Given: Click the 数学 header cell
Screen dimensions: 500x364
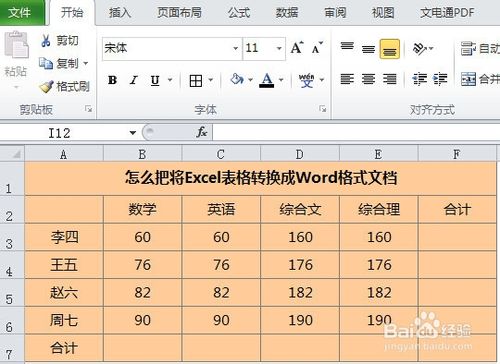Looking at the screenshot, I should tap(143, 209).
